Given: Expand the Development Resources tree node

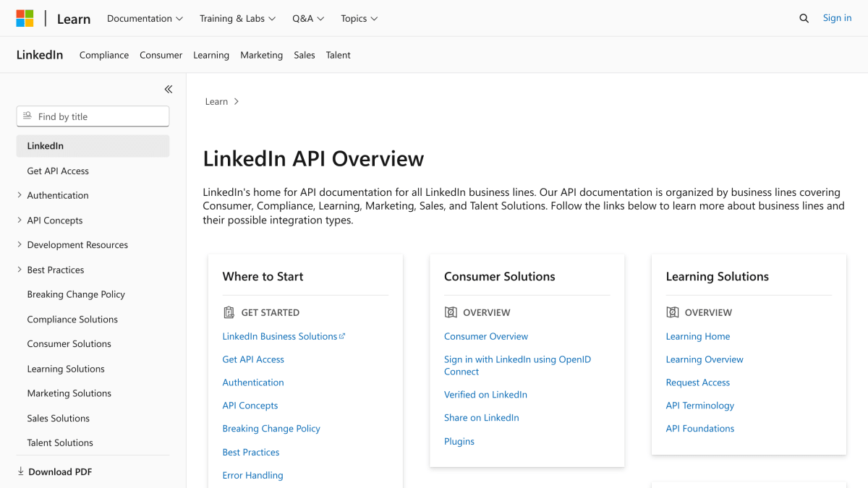Looking at the screenshot, I should click(20, 244).
